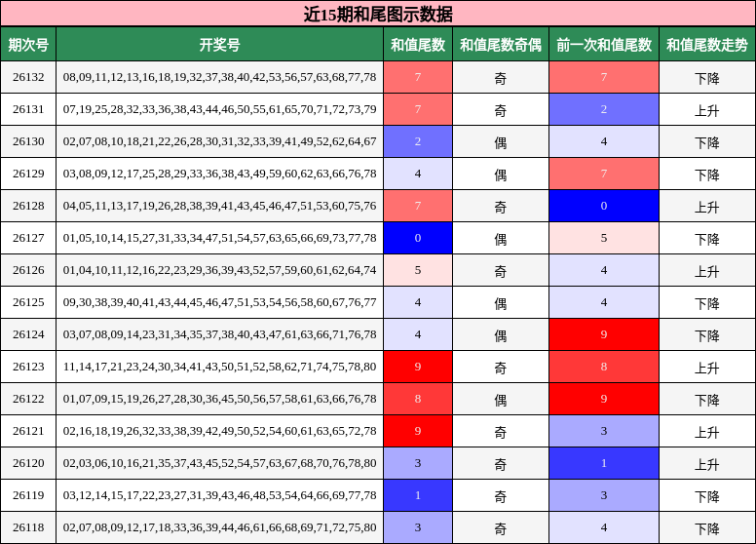Select draw numbers starting 11,14,17,21 for 26123

(220, 367)
